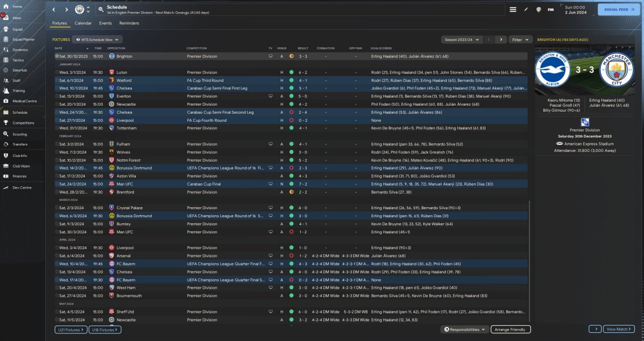644x341 pixels.
Task: Open the Inbox from the sidebar
Action: point(17,18)
